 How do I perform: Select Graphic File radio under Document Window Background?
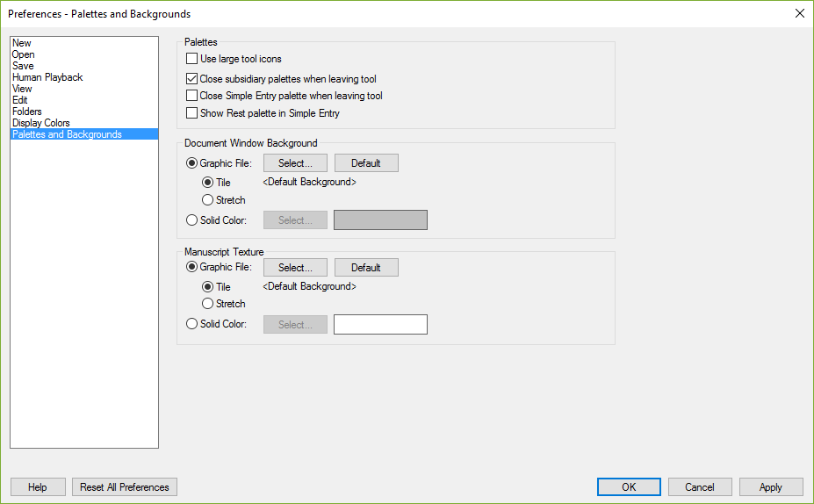191,163
